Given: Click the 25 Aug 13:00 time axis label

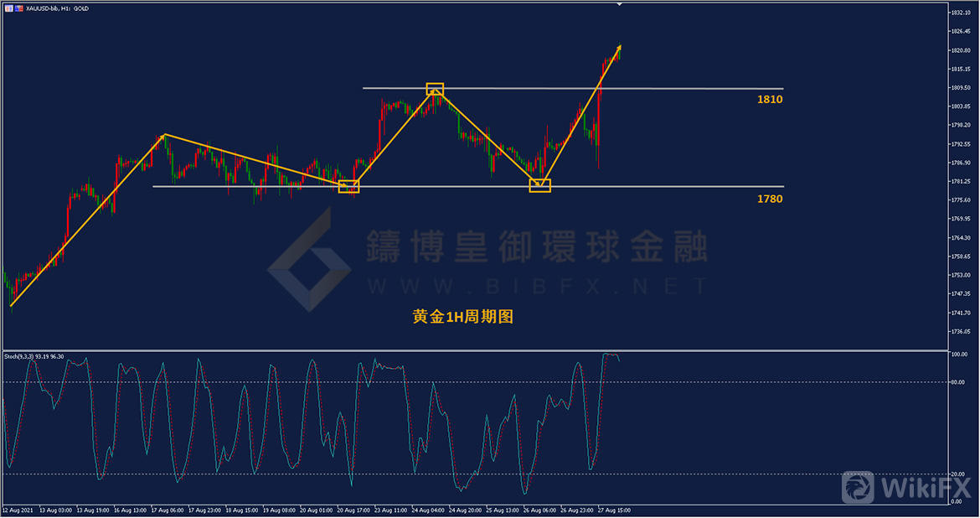Looking at the screenshot, I should click(x=502, y=510).
